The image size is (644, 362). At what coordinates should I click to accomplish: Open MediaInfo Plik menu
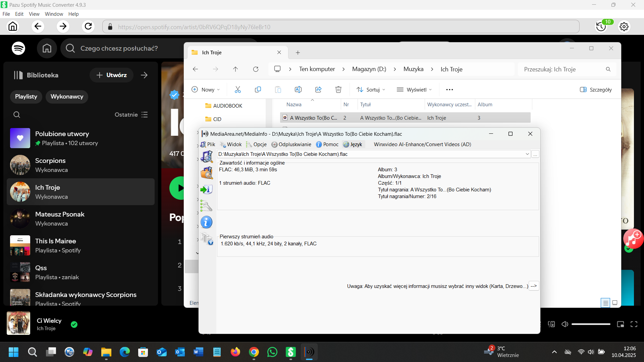click(x=208, y=144)
